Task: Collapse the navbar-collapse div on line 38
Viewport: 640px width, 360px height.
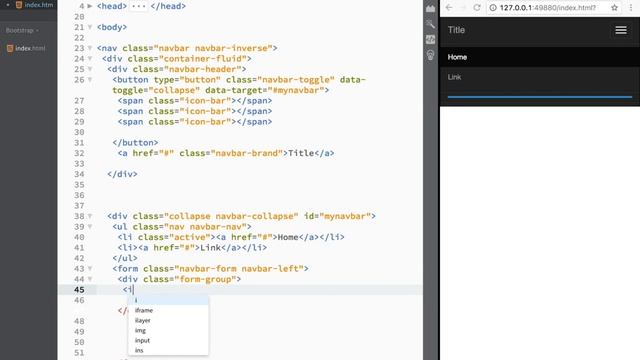Action: tap(90, 216)
